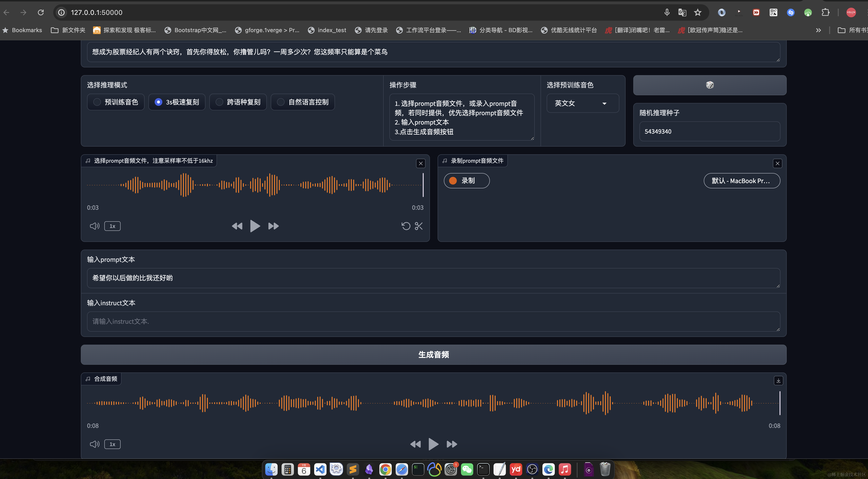Open the green cloud download extension

click(x=808, y=12)
